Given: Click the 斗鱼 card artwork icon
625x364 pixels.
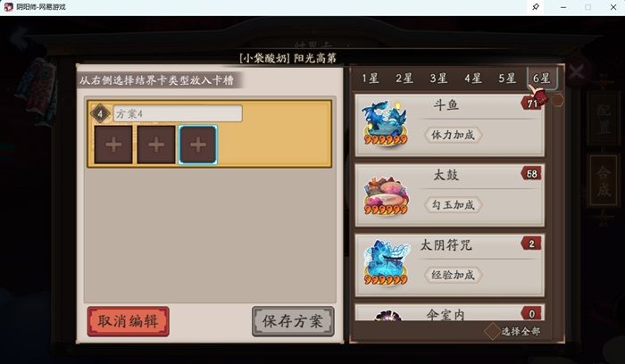Looking at the screenshot, I should click(x=386, y=123).
